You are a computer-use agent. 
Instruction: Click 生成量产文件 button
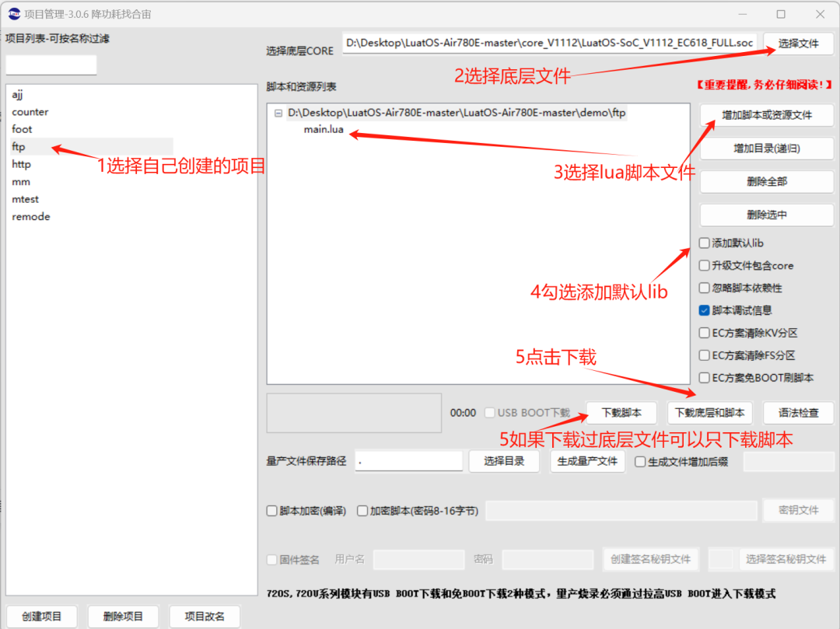pos(588,461)
